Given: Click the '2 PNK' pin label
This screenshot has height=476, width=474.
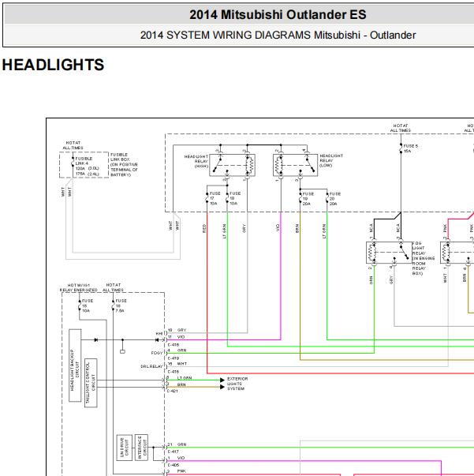Looking at the screenshot, I should (177, 471).
